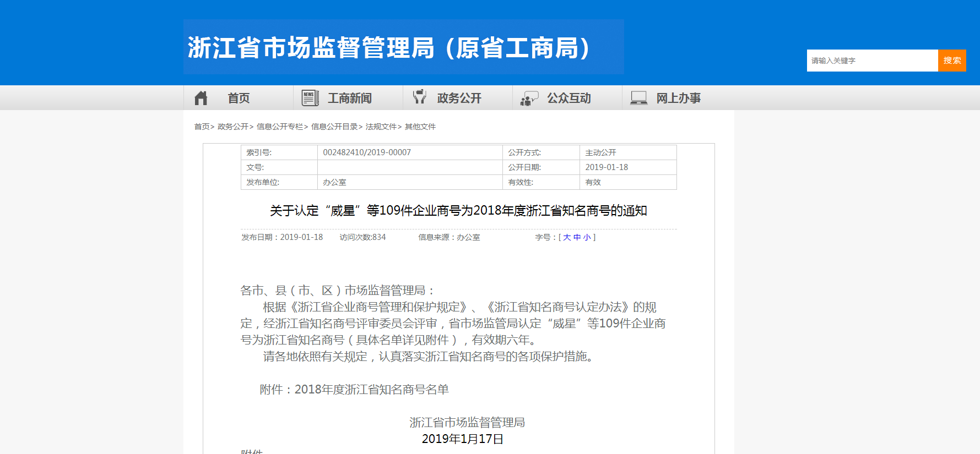Switch font size to small with 小
Screen dimensions: 980x454
pos(587,237)
